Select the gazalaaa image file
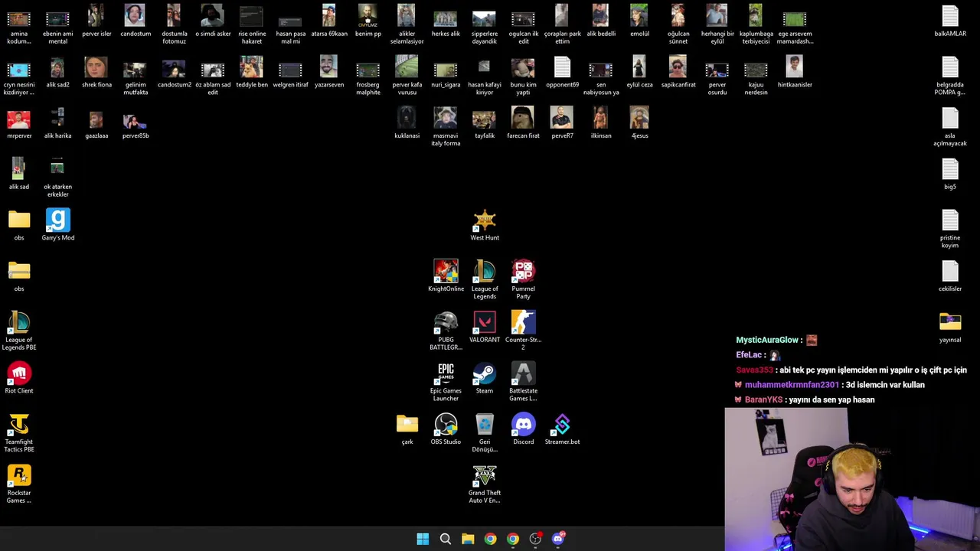Image resolution: width=980 pixels, height=551 pixels. pyautogui.click(x=96, y=123)
